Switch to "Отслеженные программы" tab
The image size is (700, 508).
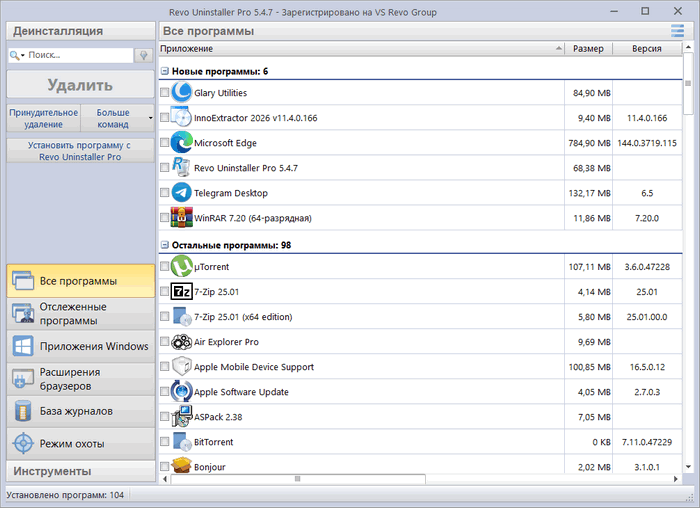tap(80, 313)
